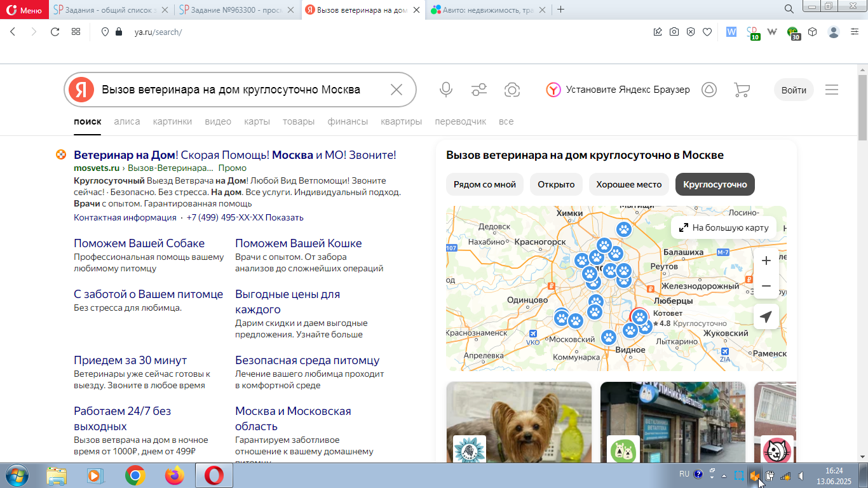868x488 pixels.
Task: Click the search query input field
Action: tap(241, 90)
